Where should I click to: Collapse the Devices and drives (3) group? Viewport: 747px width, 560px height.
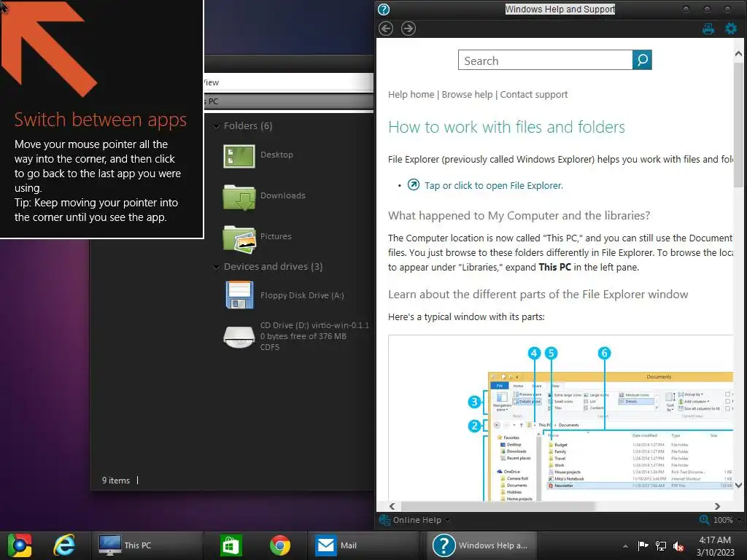[216, 267]
